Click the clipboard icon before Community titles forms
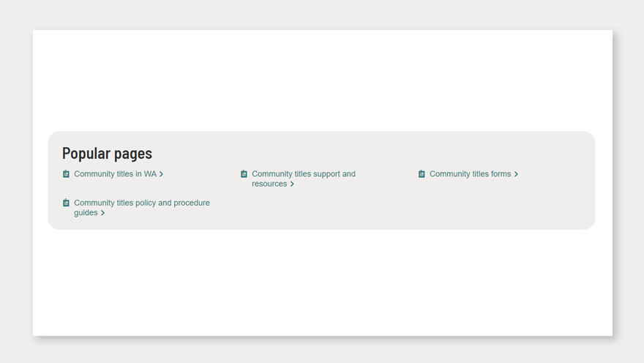This screenshot has height=363, width=644. (422, 174)
